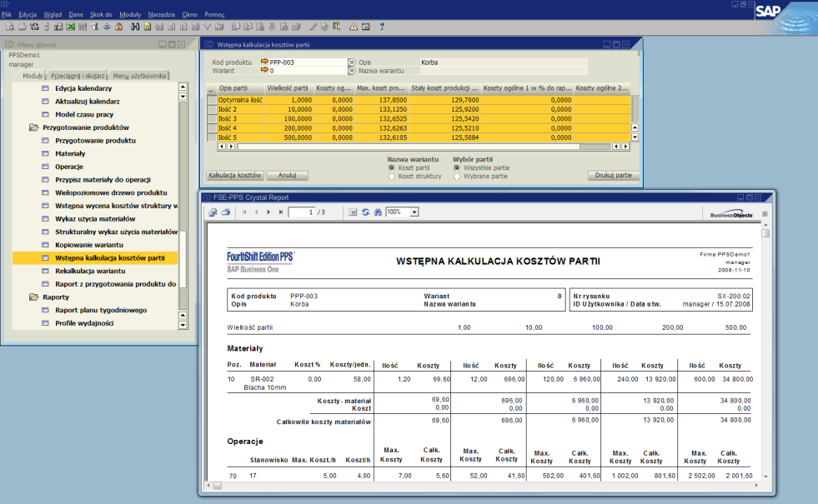Select Edycja kalendarzy in menu tree
The width and height of the screenshot is (818, 504).
pyautogui.click(x=83, y=88)
